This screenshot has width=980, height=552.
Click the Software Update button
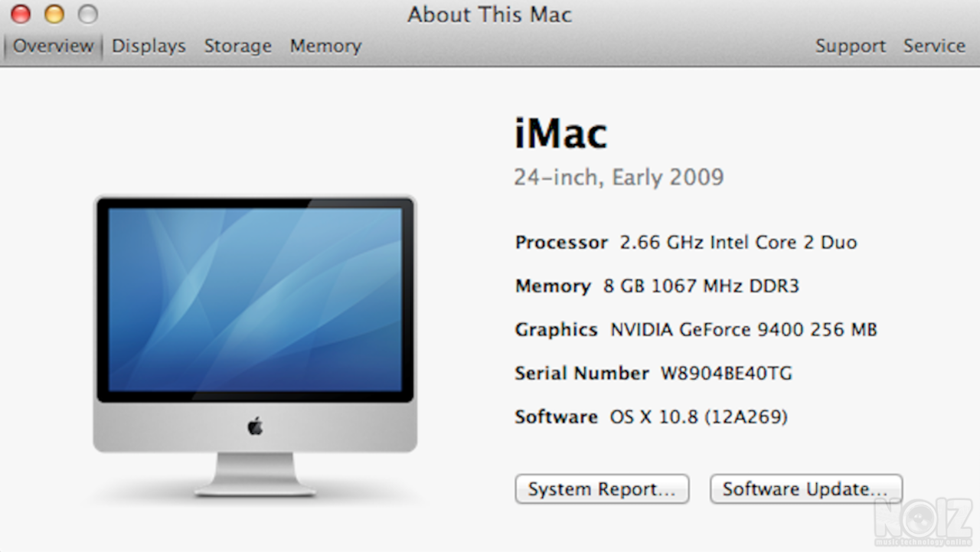806,489
